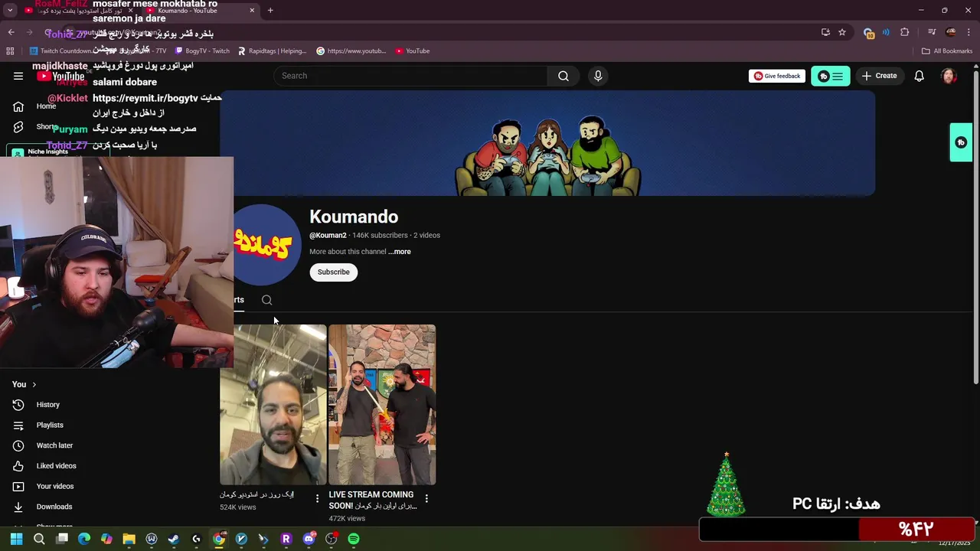
Task: Open more options for LIVE STREAM COMING SOON short
Action: [x=426, y=498]
